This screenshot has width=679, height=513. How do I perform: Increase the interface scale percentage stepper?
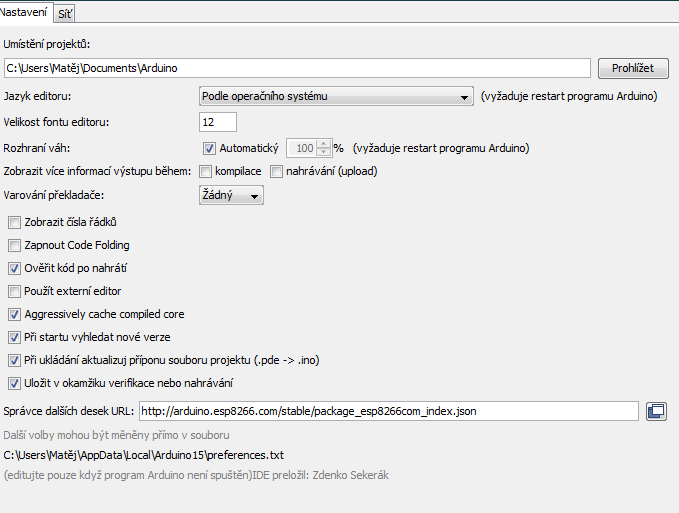324,144
